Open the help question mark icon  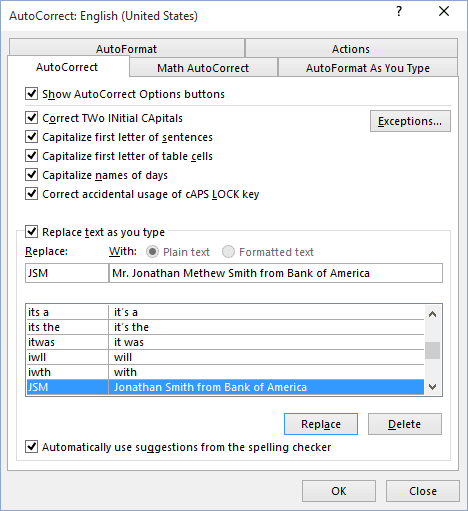(399, 12)
